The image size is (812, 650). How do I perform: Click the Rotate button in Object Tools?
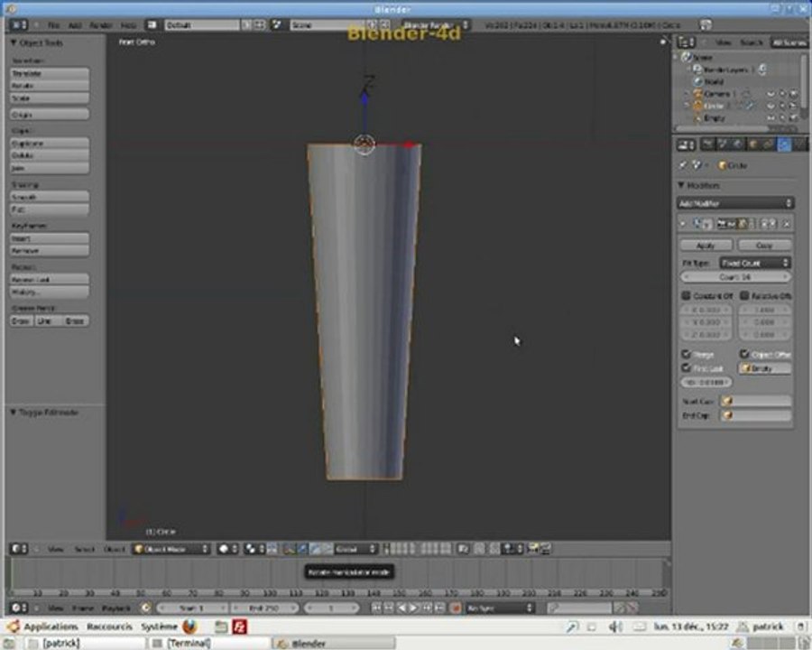click(50, 86)
